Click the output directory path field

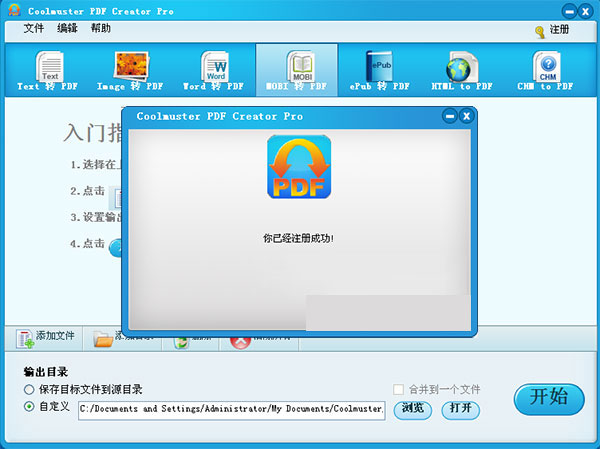(232, 410)
